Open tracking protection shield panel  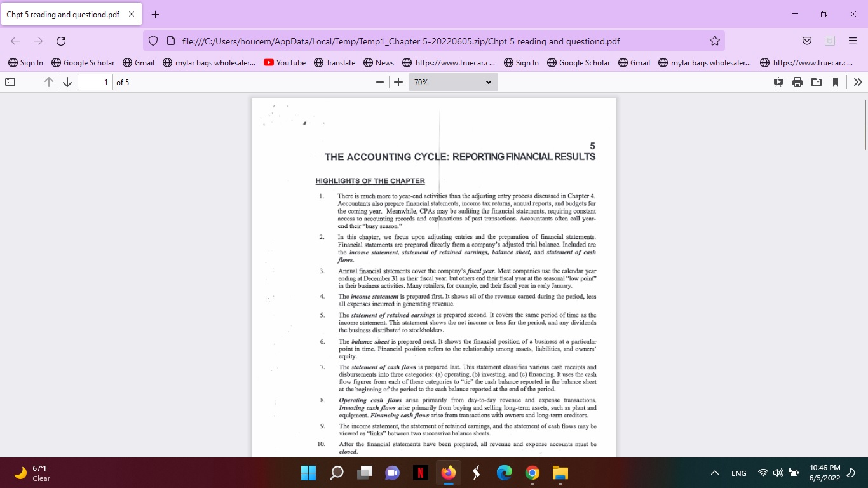point(153,41)
